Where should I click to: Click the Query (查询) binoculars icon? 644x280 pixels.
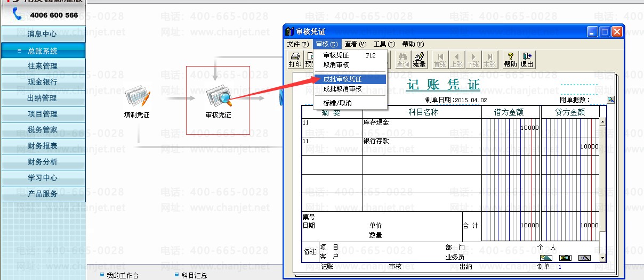pos(403,59)
